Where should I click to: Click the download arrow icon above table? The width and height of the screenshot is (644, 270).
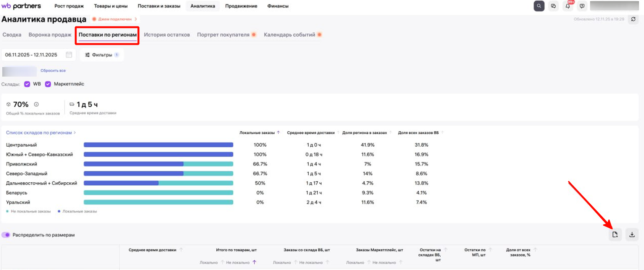(632, 234)
